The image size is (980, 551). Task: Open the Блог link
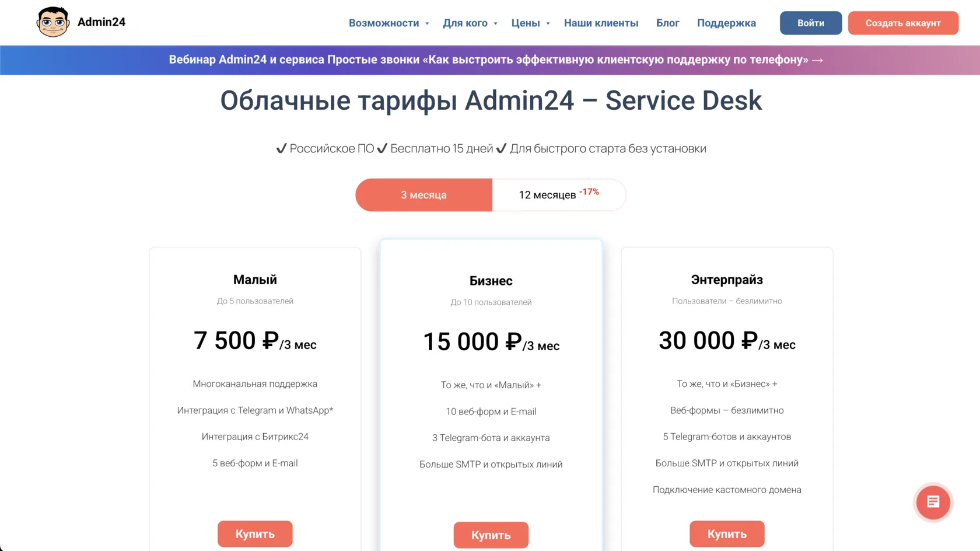tap(667, 23)
